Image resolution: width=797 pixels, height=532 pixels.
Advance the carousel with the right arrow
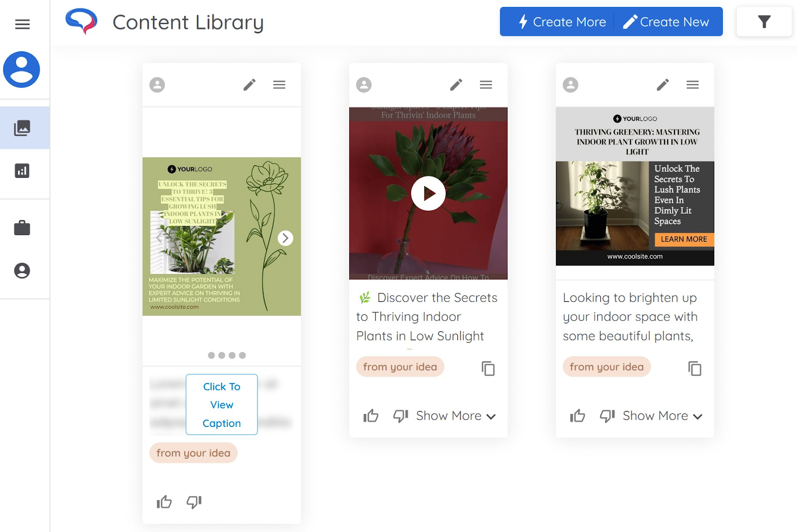[285, 238]
